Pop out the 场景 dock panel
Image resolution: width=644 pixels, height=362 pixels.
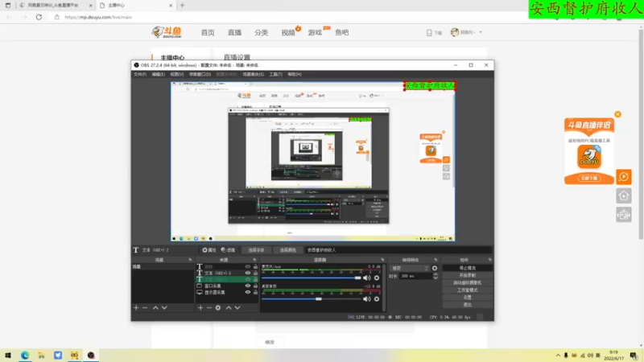pyautogui.click(x=190, y=260)
